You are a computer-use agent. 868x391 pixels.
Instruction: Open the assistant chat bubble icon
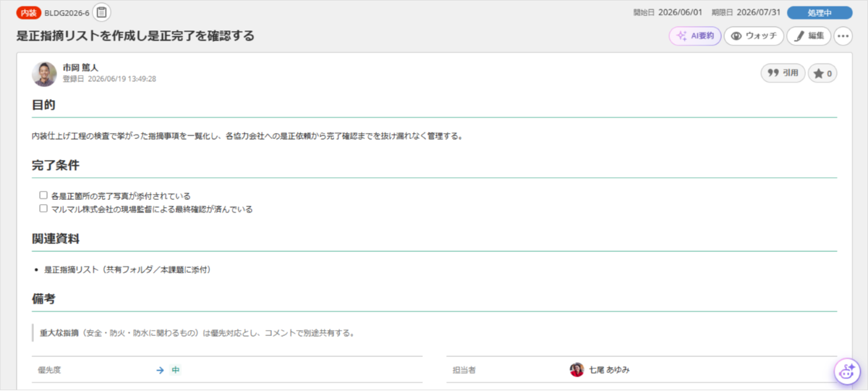point(846,371)
